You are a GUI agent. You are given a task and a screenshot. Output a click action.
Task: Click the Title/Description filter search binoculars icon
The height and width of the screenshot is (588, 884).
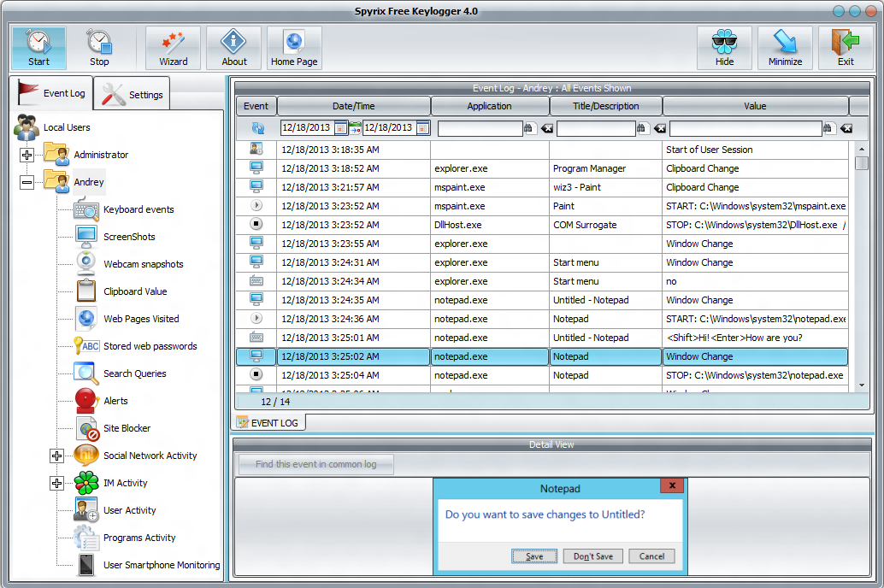point(641,128)
